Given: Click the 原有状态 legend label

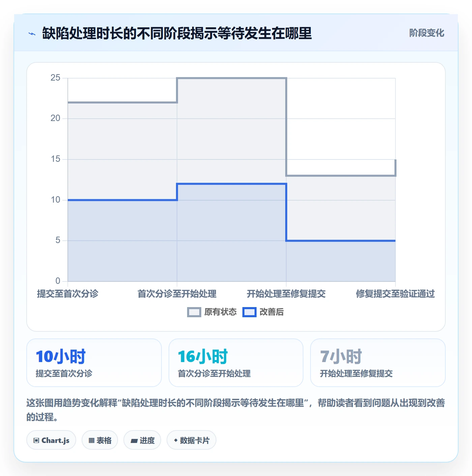Looking at the screenshot, I should click(220, 312).
